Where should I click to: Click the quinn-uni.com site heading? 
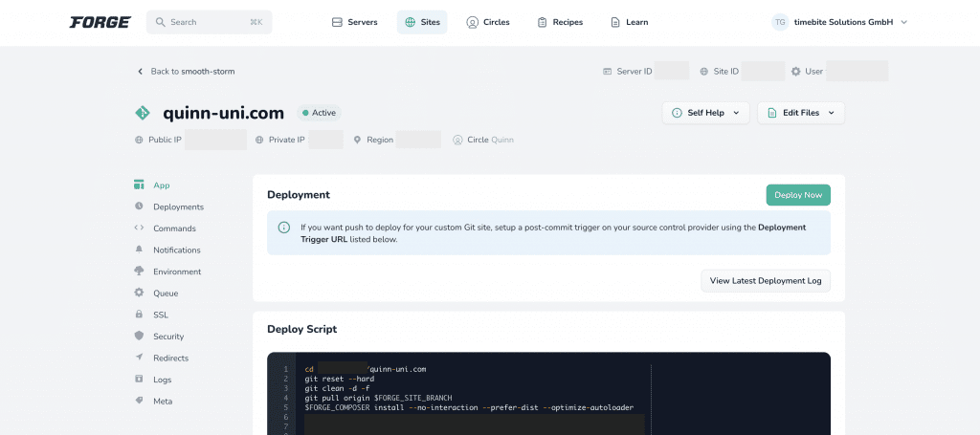(223, 113)
